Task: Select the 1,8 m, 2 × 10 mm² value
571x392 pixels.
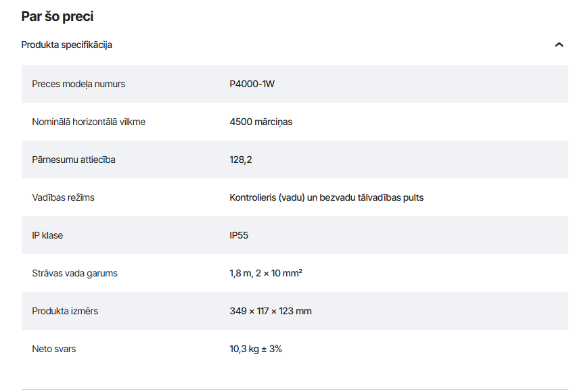Action: (x=266, y=273)
